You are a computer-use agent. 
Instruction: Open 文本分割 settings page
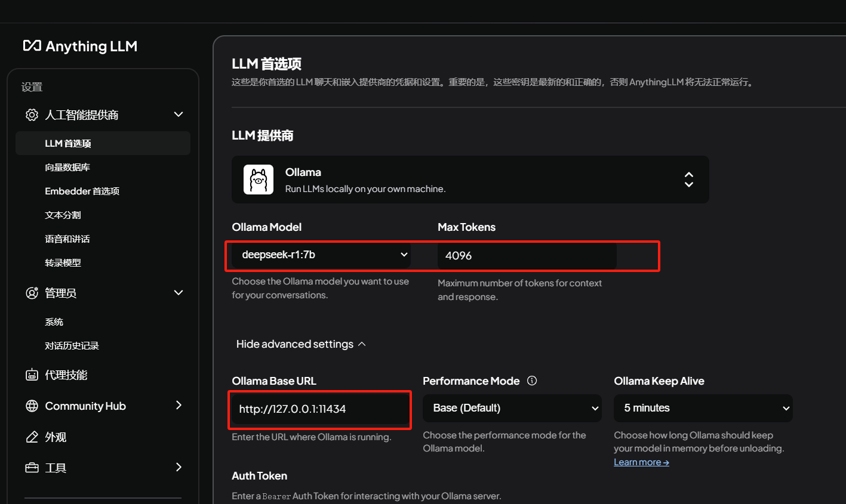point(63,215)
